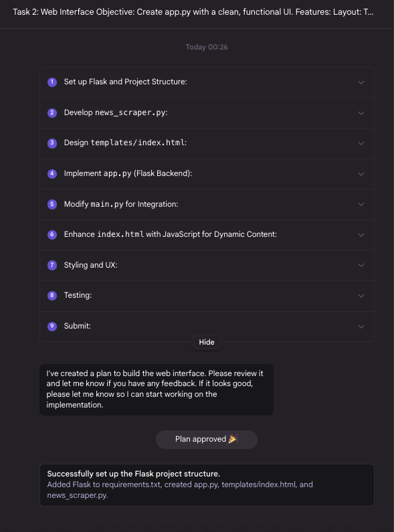Screen dimensions: 394x532
Task: Click the step 5 number badge
Action: point(52,204)
